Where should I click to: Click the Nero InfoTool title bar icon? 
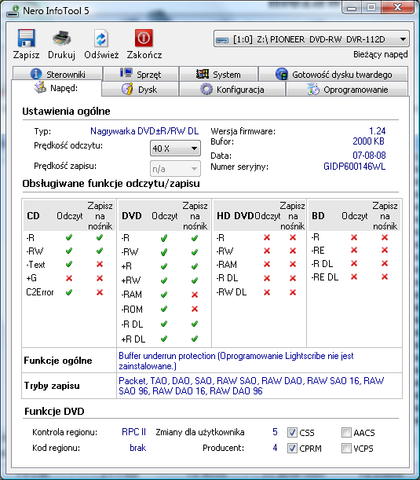pyautogui.click(x=13, y=11)
